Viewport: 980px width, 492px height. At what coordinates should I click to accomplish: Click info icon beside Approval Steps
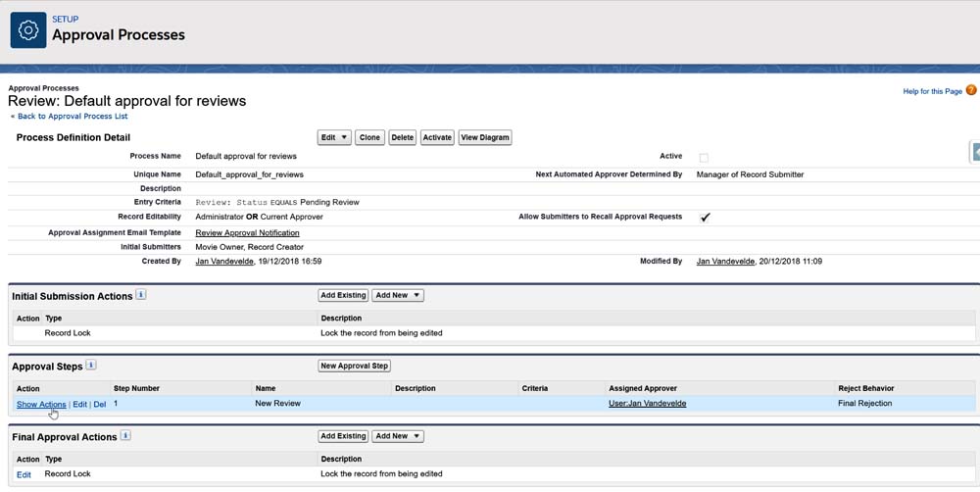[x=91, y=365]
